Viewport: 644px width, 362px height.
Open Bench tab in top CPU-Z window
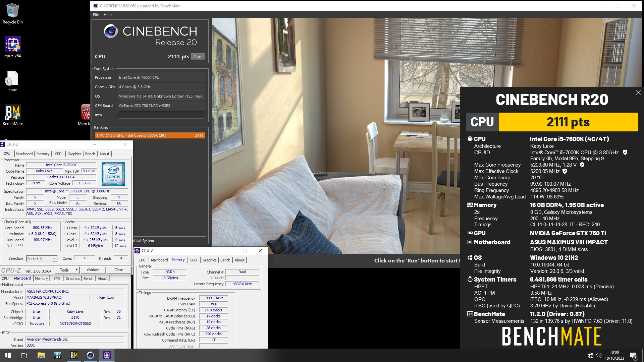90,154
